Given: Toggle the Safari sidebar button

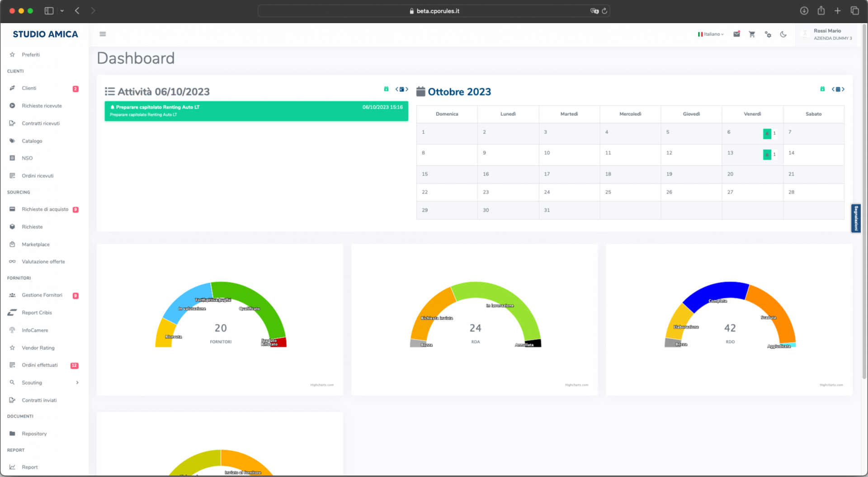Looking at the screenshot, I should (x=49, y=10).
